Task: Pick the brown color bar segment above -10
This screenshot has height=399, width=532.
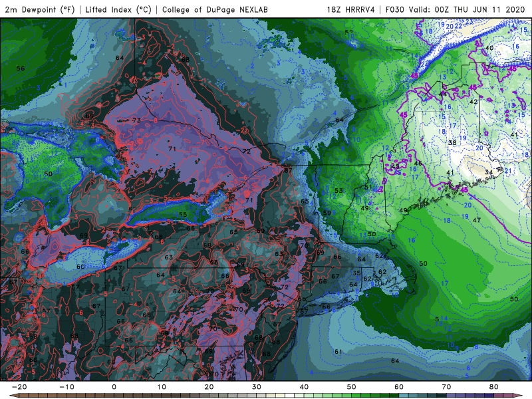Action: (71, 396)
